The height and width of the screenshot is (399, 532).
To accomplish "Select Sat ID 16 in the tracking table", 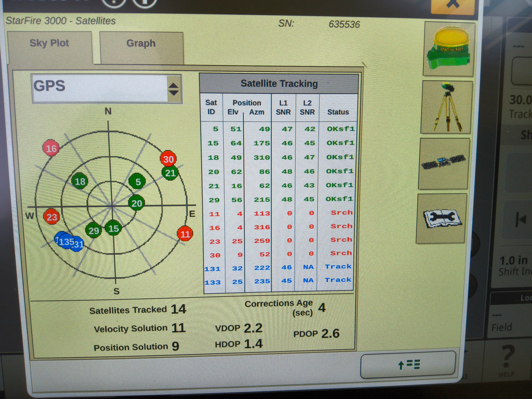I will [215, 228].
